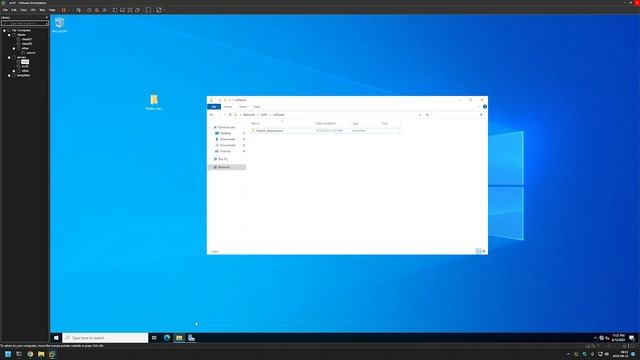640x360 pixels.
Task: Refresh the software folder view
Action: pos(427,115)
